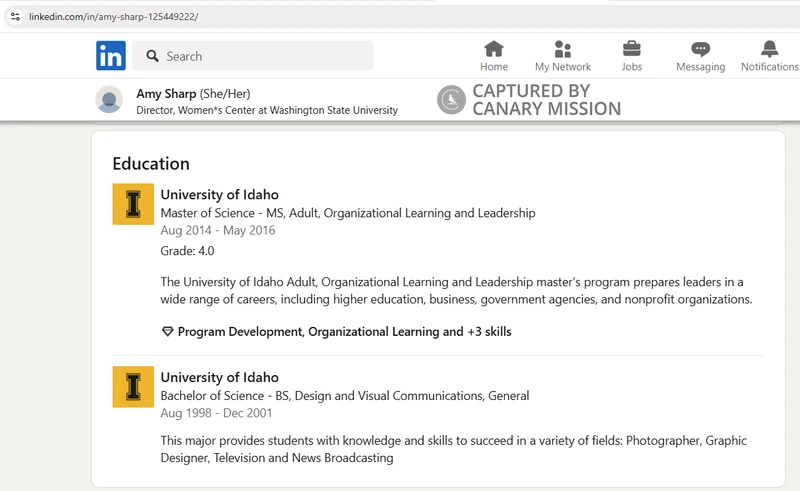Focus the LinkedIn Search field
Image resolution: width=800 pixels, height=491 pixels.
pyautogui.click(x=252, y=56)
